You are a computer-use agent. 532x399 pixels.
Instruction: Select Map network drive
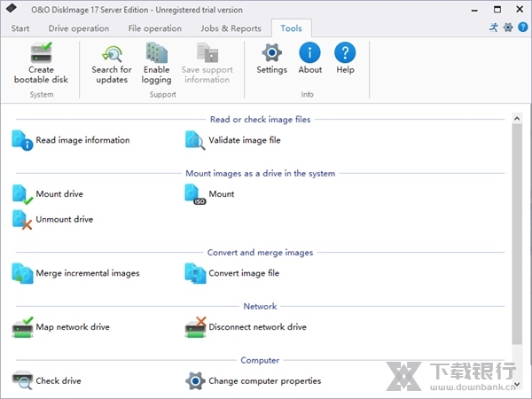(x=72, y=327)
